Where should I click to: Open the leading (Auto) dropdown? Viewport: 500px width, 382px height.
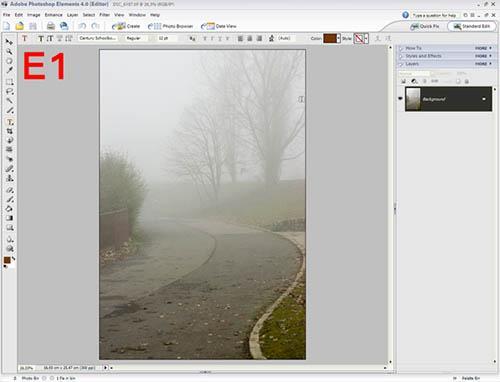(286, 38)
